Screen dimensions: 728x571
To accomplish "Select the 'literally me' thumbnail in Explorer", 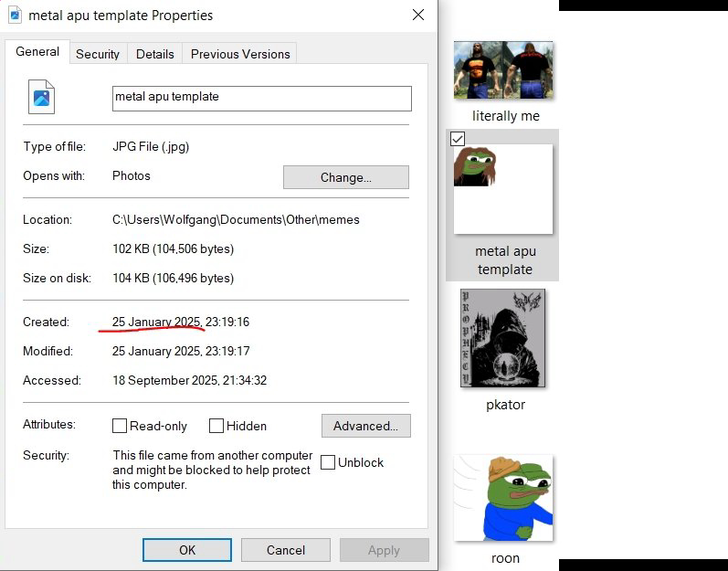I will pyautogui.click(x=503, y=70).
